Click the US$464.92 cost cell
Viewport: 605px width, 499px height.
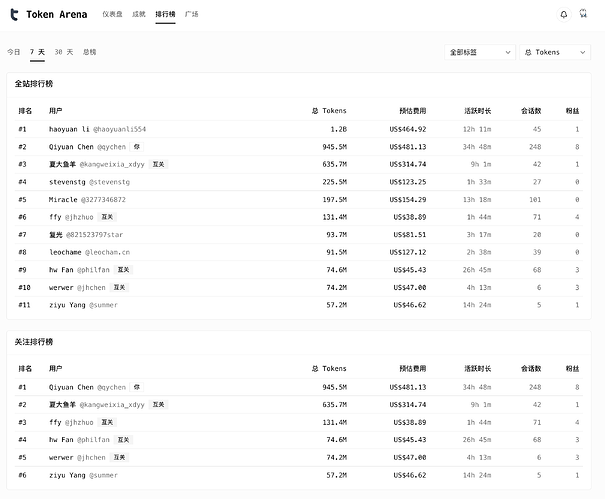point(408,129)
